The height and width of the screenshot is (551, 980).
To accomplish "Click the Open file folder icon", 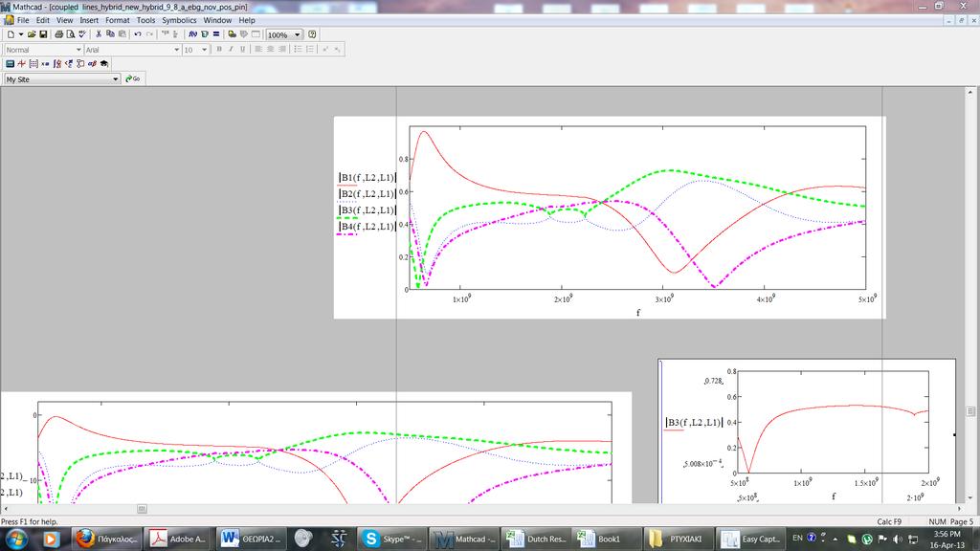I will 32,34.
